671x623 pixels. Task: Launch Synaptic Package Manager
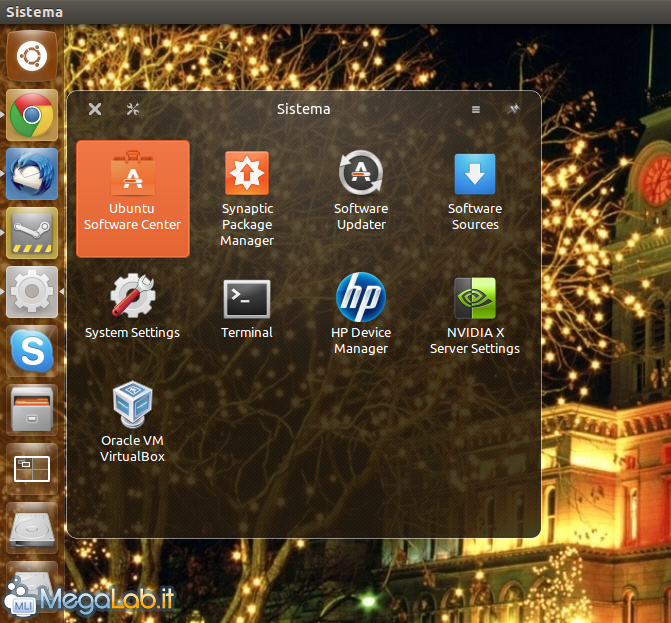click(x=247, y=199)
